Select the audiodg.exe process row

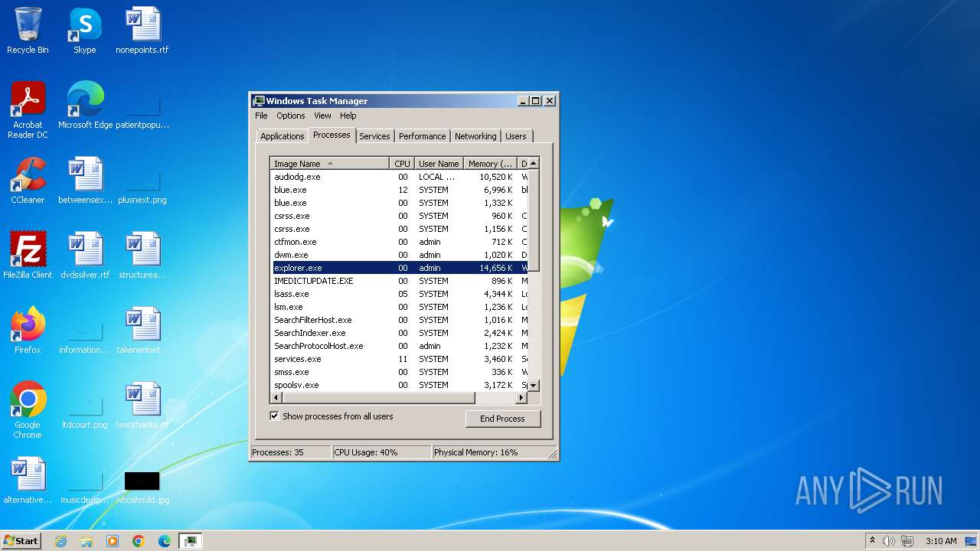(x=400, y=177)
